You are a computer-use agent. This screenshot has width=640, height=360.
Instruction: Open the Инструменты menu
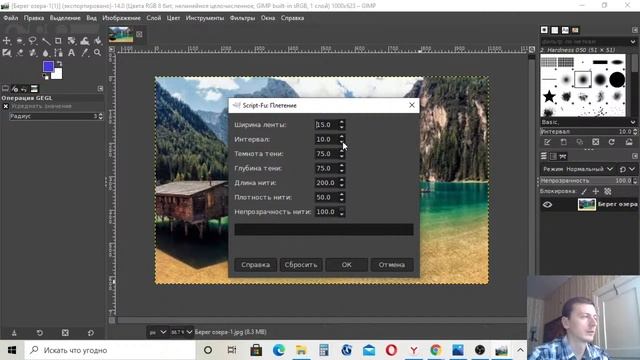[x=205, y=18]
